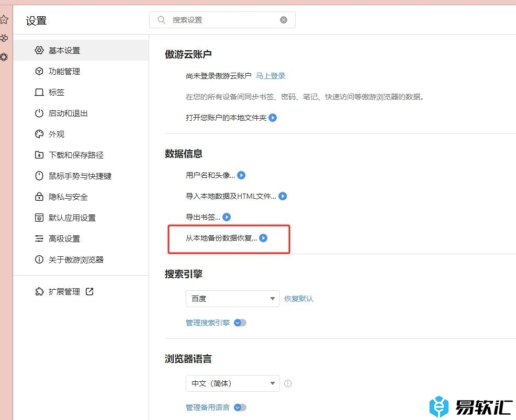
Task: Open 高级设置 page
Action: pos(81,239)
